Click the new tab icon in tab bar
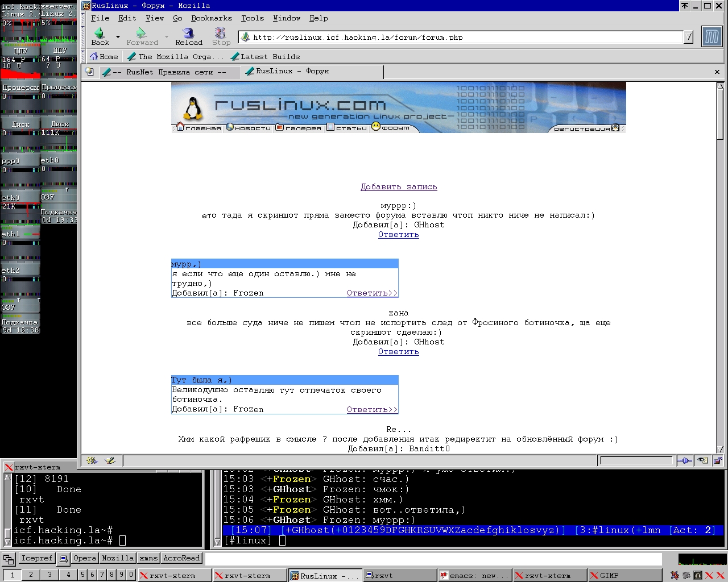This screenshot has height=582, width=728. (89, 72)
